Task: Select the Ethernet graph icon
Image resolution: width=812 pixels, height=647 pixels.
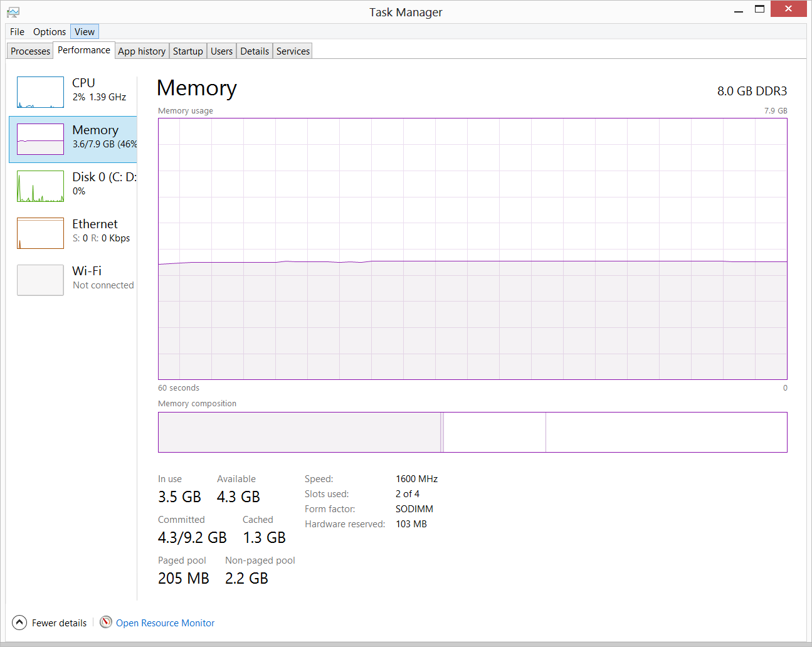Action: click(40, 233)
